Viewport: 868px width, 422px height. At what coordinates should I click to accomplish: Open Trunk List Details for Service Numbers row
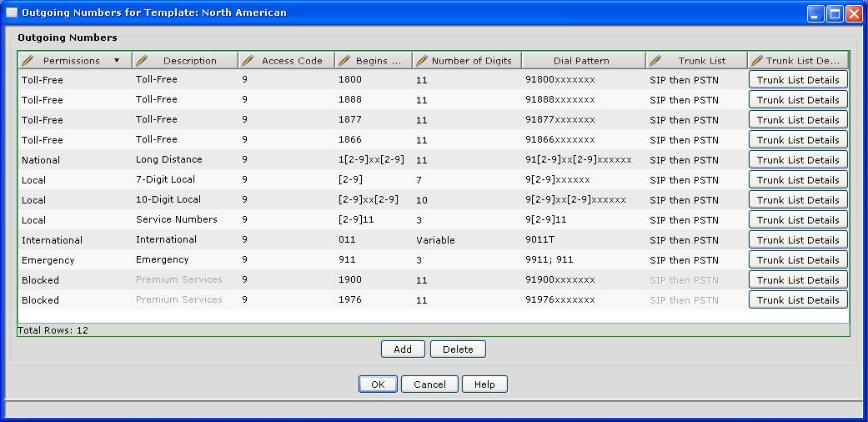[798, 220]
